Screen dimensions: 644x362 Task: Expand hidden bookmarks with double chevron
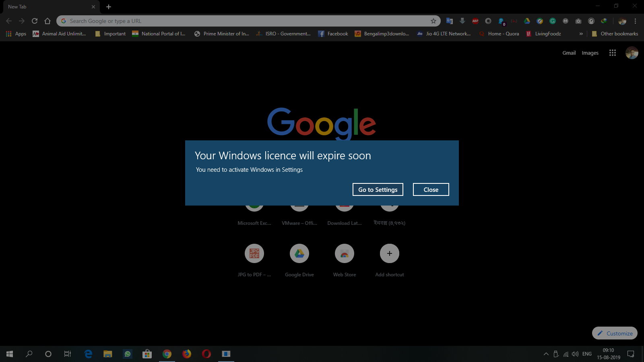coord(581,34)
